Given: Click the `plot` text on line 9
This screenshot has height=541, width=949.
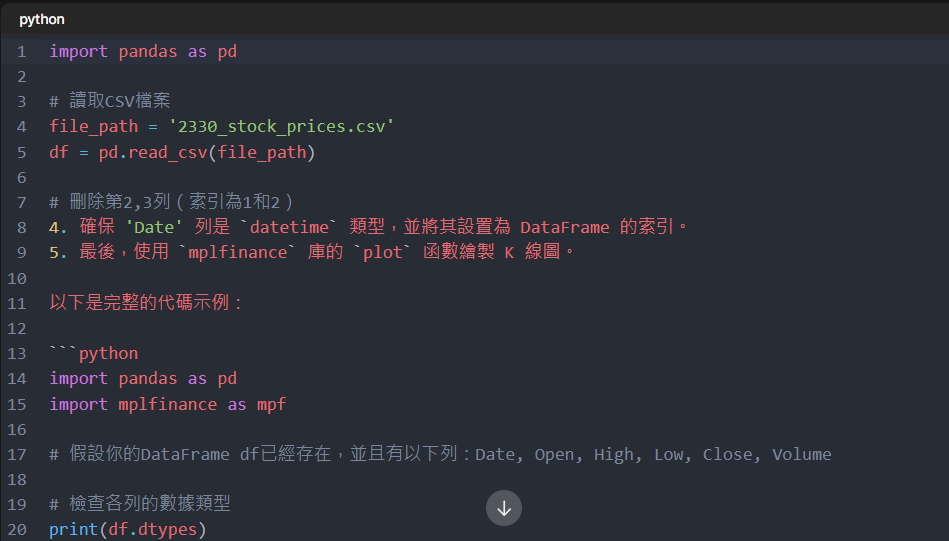Looking at the screenshot, I should [381, 252].
